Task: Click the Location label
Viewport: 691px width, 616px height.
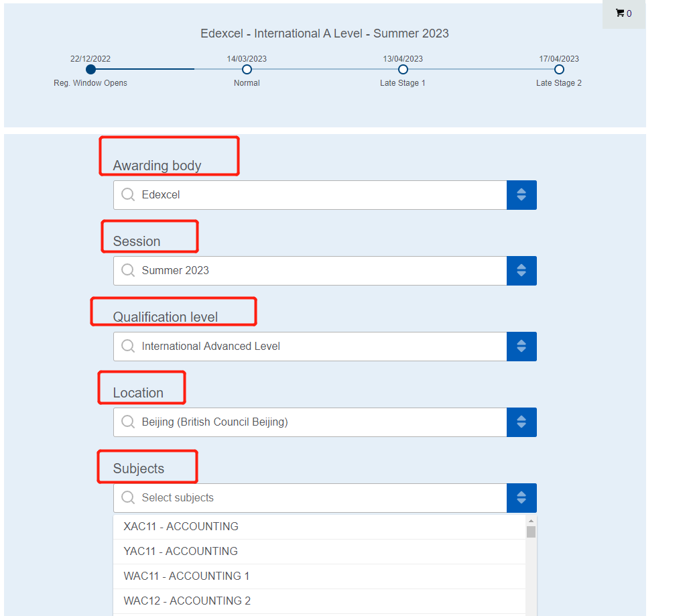Action: 138,393
